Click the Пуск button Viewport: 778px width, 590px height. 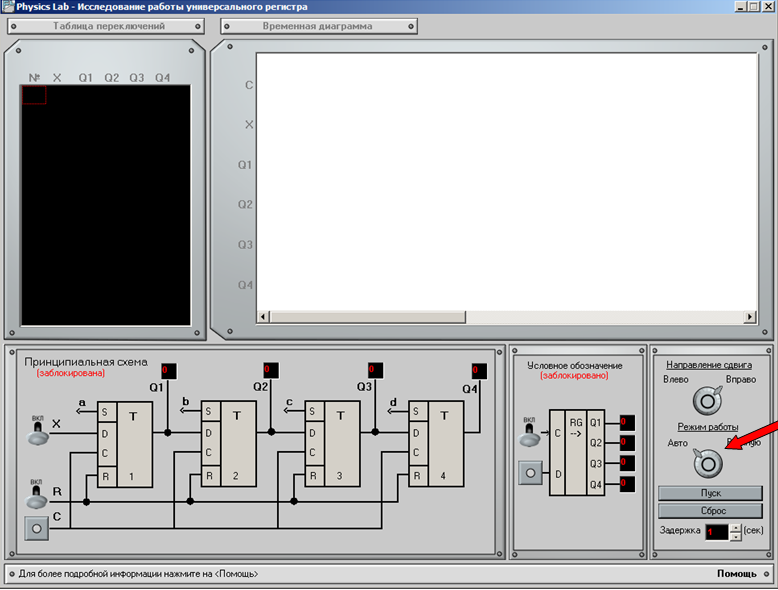tap(711, 493)
